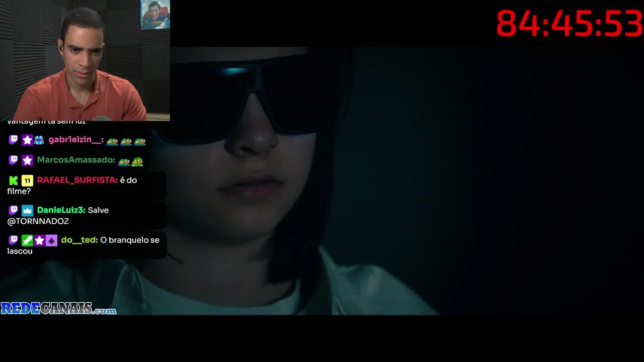Click the Twitch badge beside gabr1elzin__
Image resolution: width=644 pixels, height=362 pixels.
click(14, 140)
